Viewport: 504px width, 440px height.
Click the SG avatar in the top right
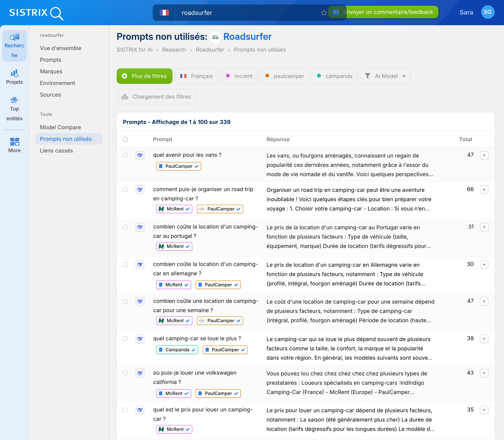pyautogui.click(x=488, y=12)
